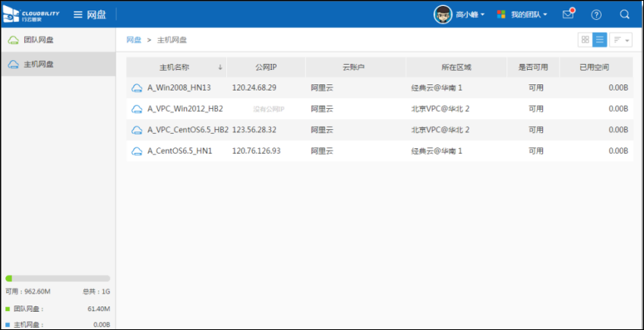Click the help question mark icon
Screen dimensions: 644x330
[596, 14]
